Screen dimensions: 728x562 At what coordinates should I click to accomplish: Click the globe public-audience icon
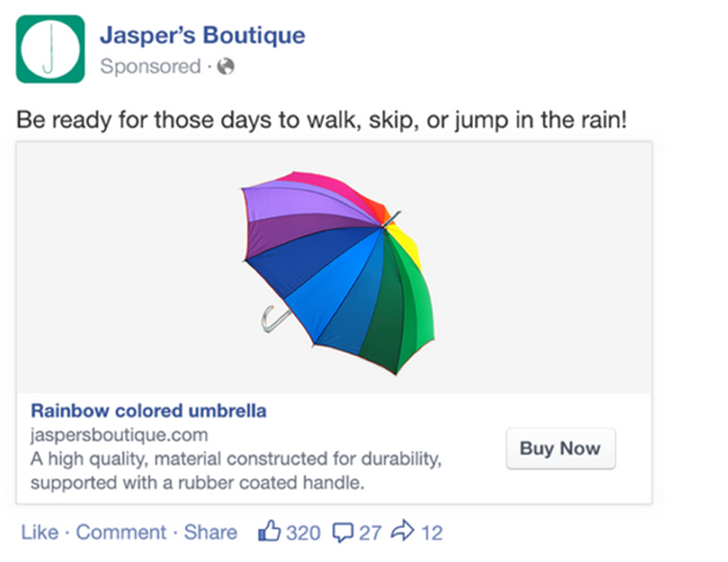coord(226,66)
